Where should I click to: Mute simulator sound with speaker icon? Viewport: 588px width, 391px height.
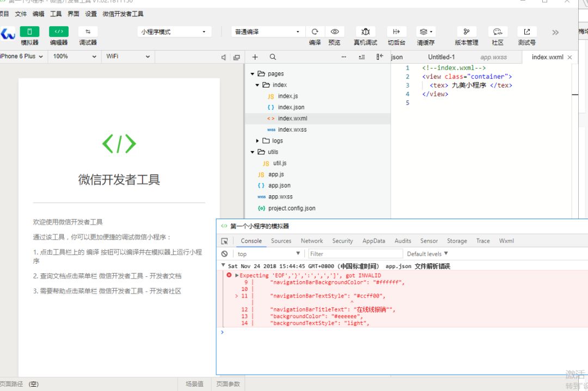click(224, 57)
